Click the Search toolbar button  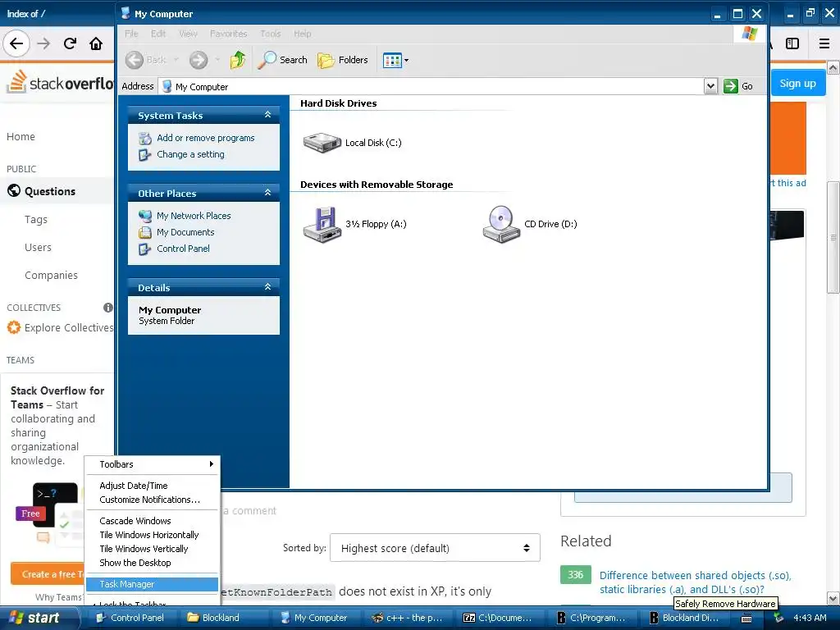pyautogui.click(x=282, y=60)
